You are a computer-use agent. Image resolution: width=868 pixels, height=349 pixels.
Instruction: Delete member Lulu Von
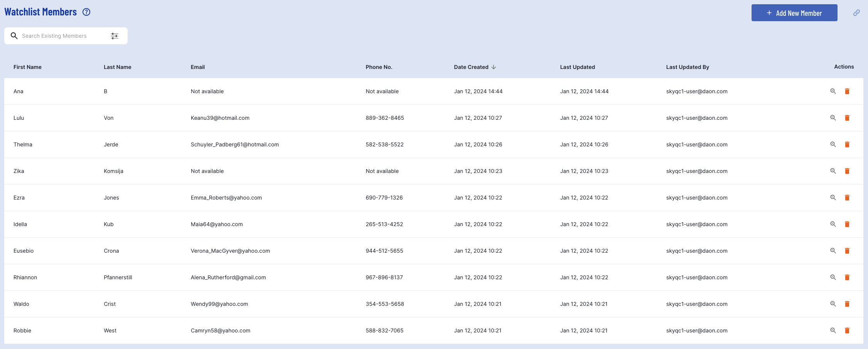[x=847, y=118]
